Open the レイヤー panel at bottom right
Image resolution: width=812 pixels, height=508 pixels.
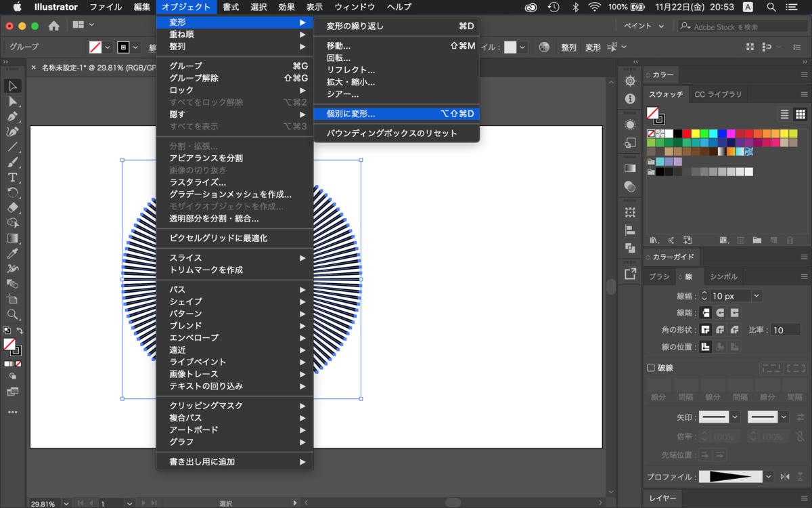(662, 498)
